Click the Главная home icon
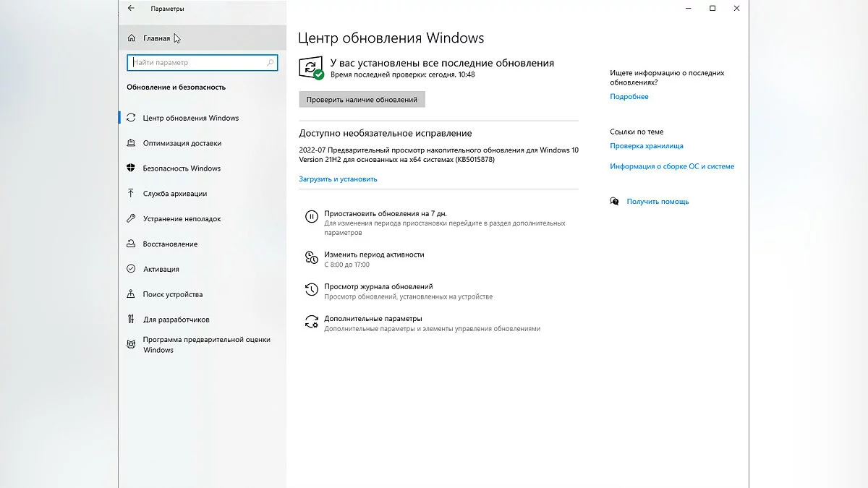This screenshot has width=868, height=488. point(132,38)
